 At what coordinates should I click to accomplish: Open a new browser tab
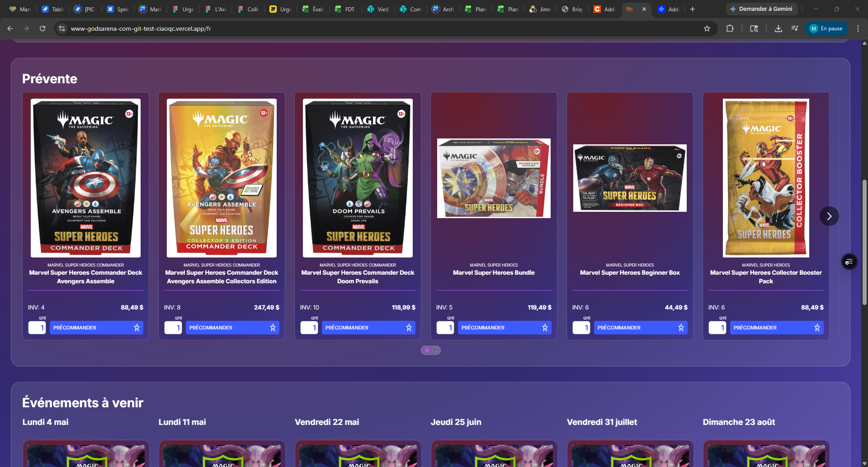(x=692, y=9)
